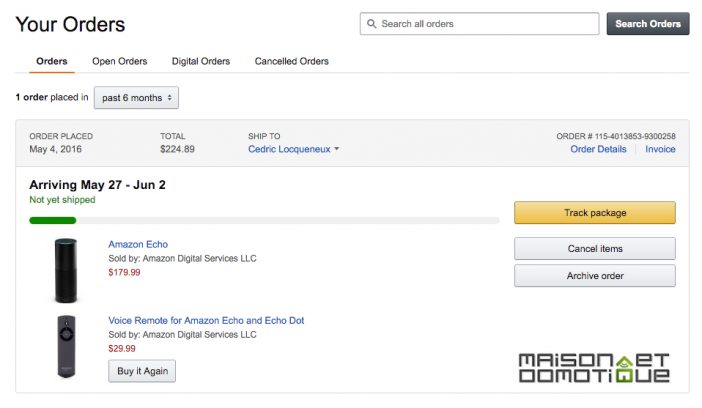
Task: Open the Invoice link
Action: (x=660, y=149)
